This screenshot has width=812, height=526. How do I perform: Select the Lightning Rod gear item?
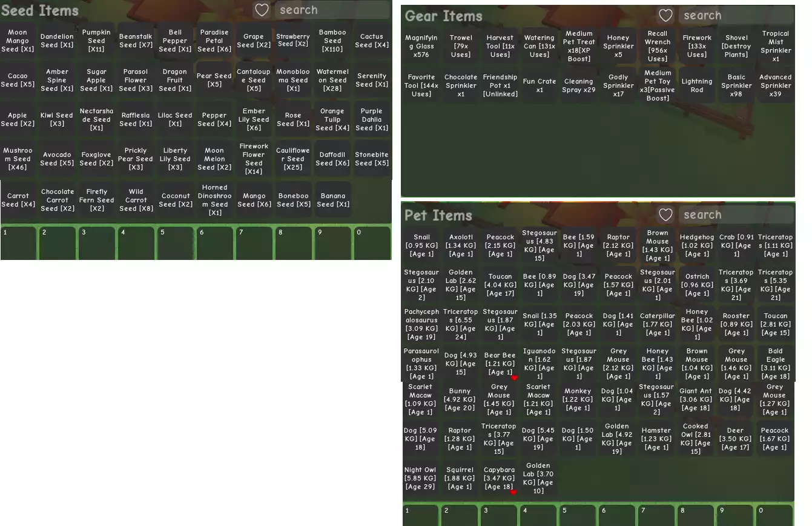697,85
